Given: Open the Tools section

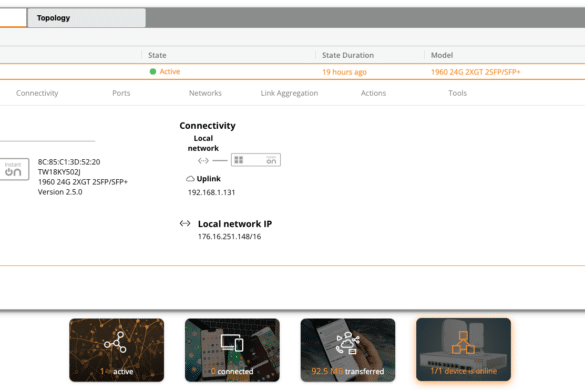Looking at the screenshot, I should tap(457, 93).
